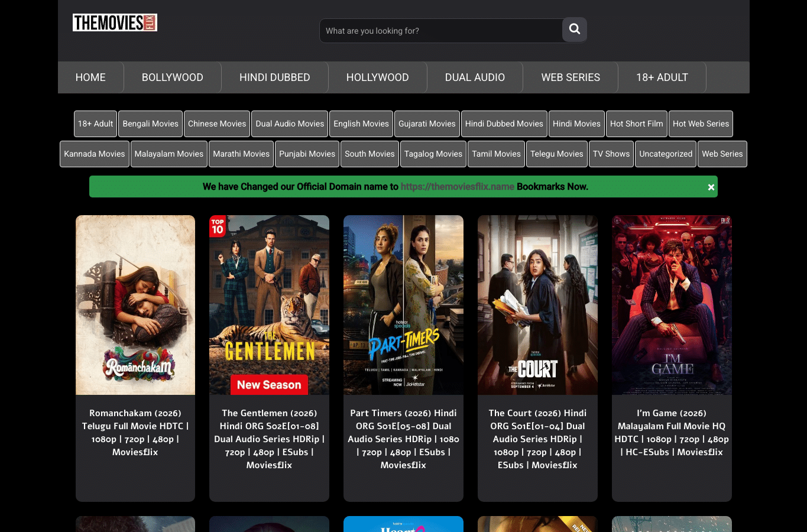This screenshot has height=532, width=807.
Task: Browse TV Shows category
Action: click(611, 154)
